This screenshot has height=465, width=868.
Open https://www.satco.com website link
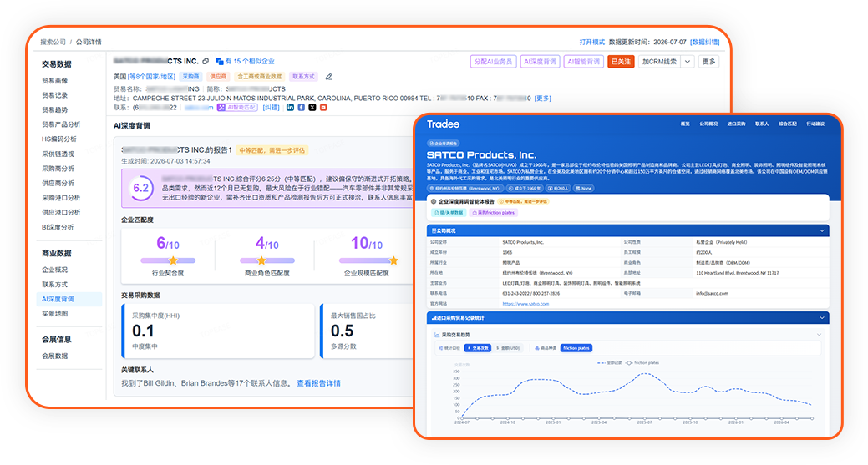525,304
